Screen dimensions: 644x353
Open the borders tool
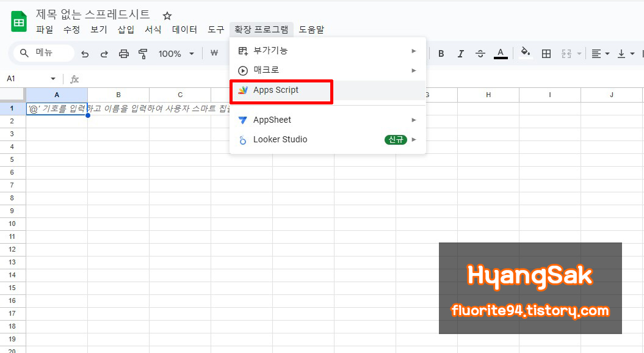tap(546, 53)
